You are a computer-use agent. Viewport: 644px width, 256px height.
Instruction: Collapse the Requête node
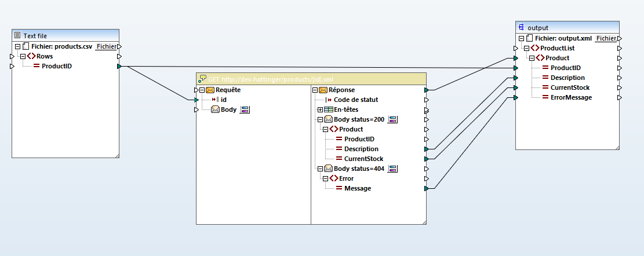tap(201, 90)
